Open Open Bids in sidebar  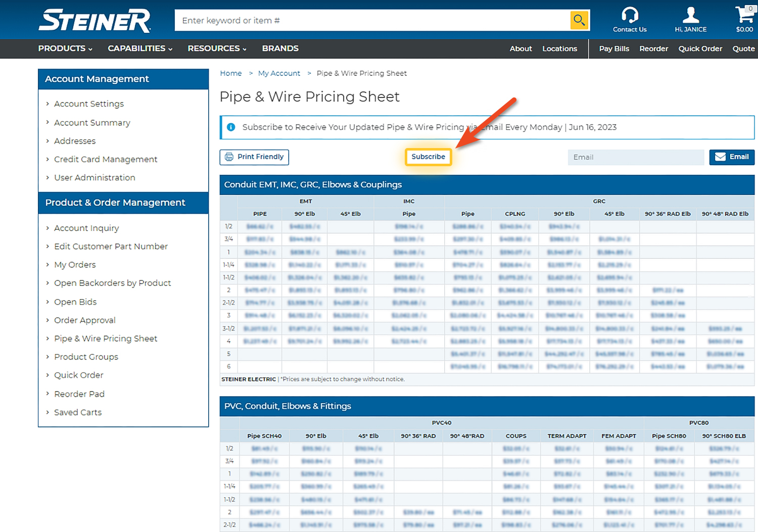click(75, 302)
